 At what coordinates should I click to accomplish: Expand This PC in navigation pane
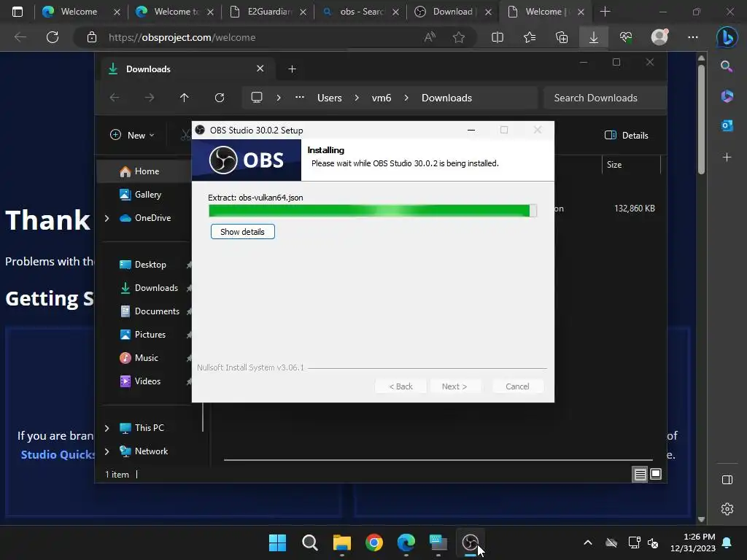pyautogui.click(x=107, y=428)
